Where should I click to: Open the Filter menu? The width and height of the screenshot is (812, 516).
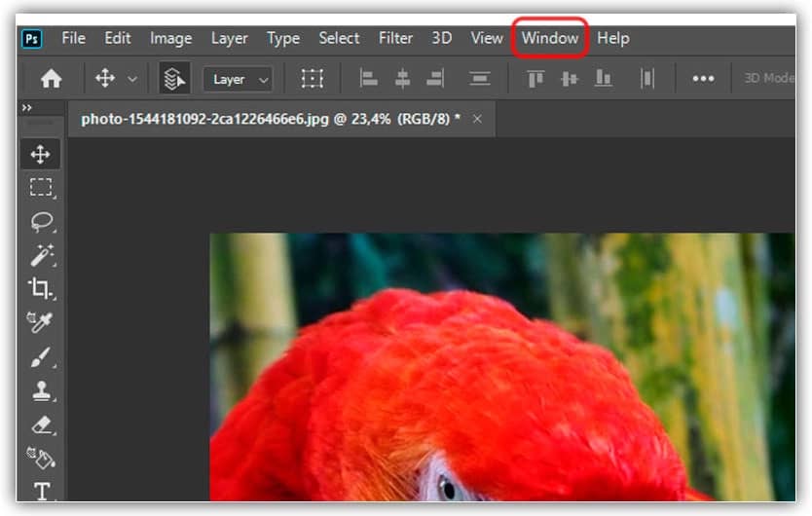pos(395,38)
